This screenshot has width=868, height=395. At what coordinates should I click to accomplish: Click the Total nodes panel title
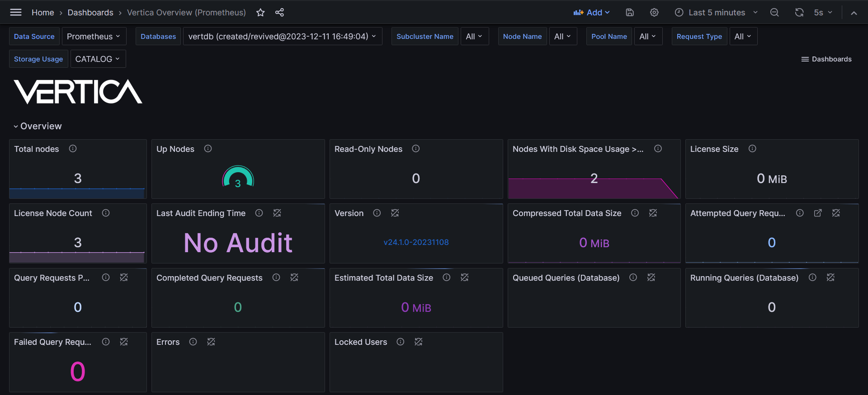tap(37, 149)
